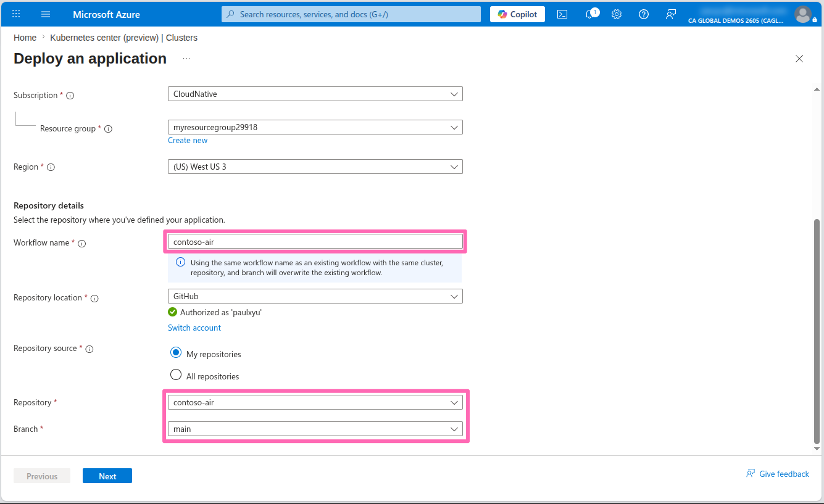Click the scrollbar down arrow
The image size is (824, 504).
point(817,450)
